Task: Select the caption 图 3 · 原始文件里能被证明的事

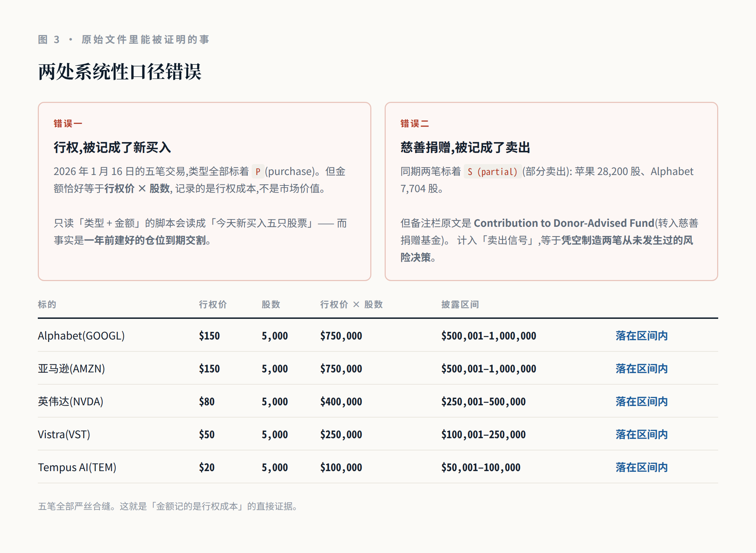Action: click(124, 40)
